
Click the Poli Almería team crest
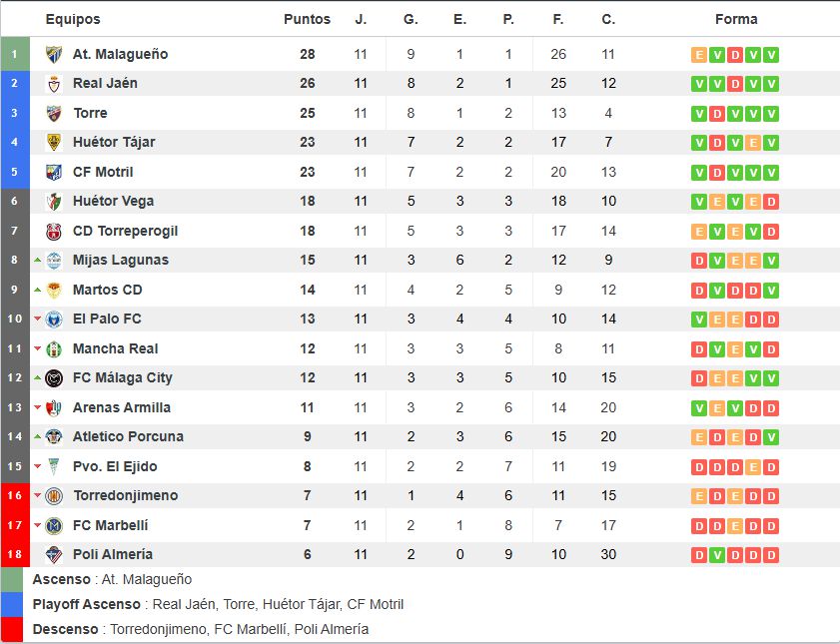coord(54,554)
